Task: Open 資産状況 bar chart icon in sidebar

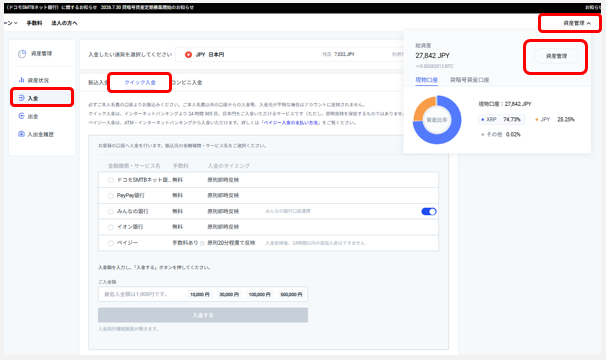Action: coord(22,80)
